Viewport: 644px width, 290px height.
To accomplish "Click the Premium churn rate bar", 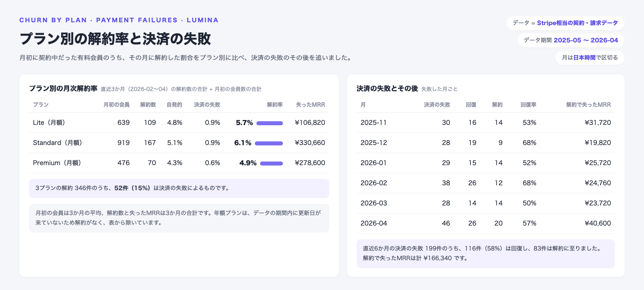I will (271, 164).
